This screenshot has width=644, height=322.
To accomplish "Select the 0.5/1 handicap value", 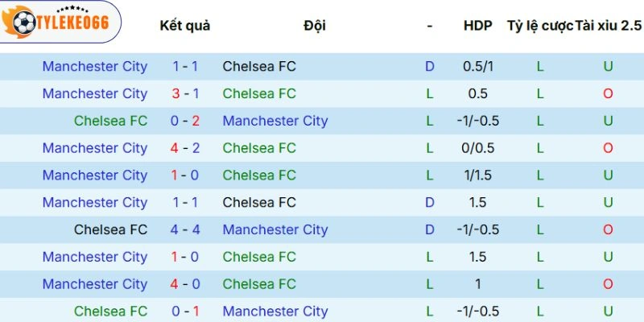I will 477,66.
